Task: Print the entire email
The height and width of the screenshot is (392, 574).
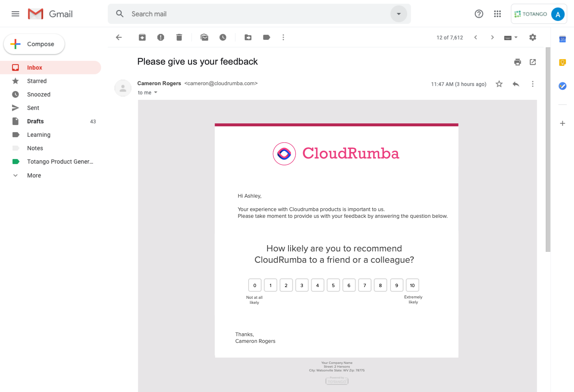Action: click(518, 62)
